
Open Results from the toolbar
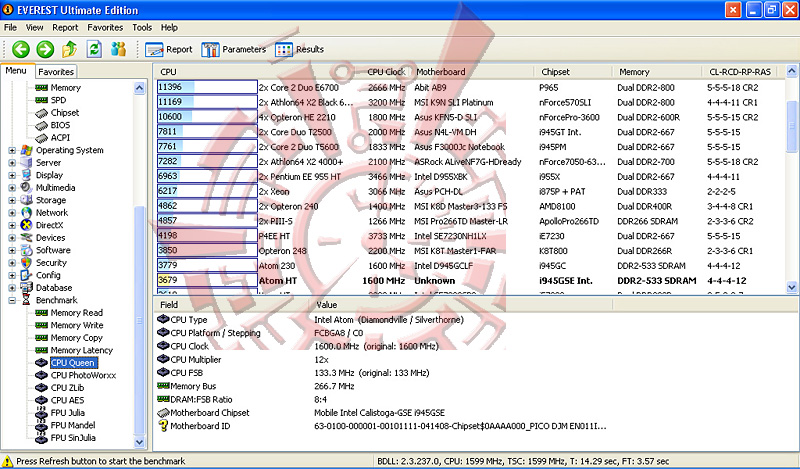pos(299,50)
